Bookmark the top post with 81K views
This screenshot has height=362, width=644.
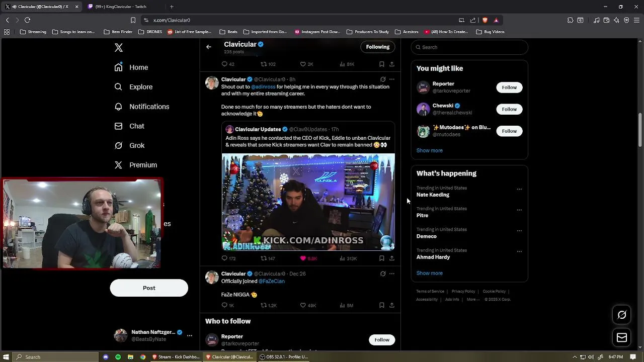pyautogui.click(x=381, y=64)
